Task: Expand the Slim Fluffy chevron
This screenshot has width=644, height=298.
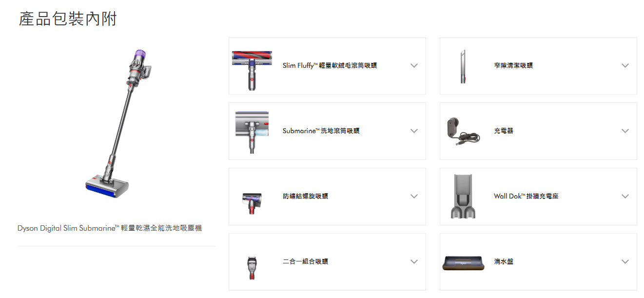Action: tap(414, 65)
